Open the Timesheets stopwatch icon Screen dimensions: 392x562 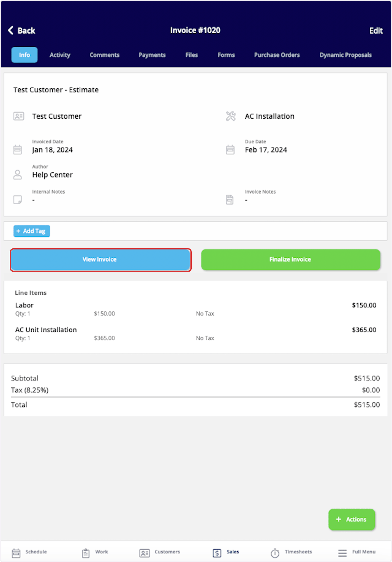[x=275, y=553]
